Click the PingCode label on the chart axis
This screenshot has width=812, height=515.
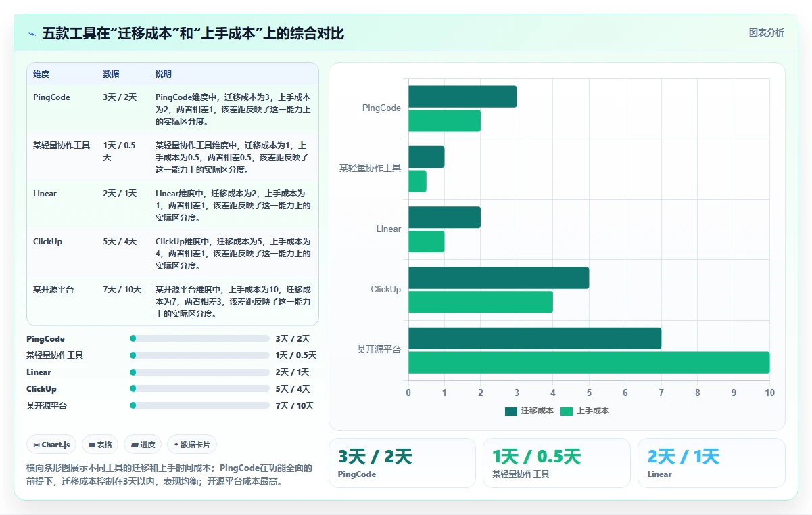coord(381,108)
